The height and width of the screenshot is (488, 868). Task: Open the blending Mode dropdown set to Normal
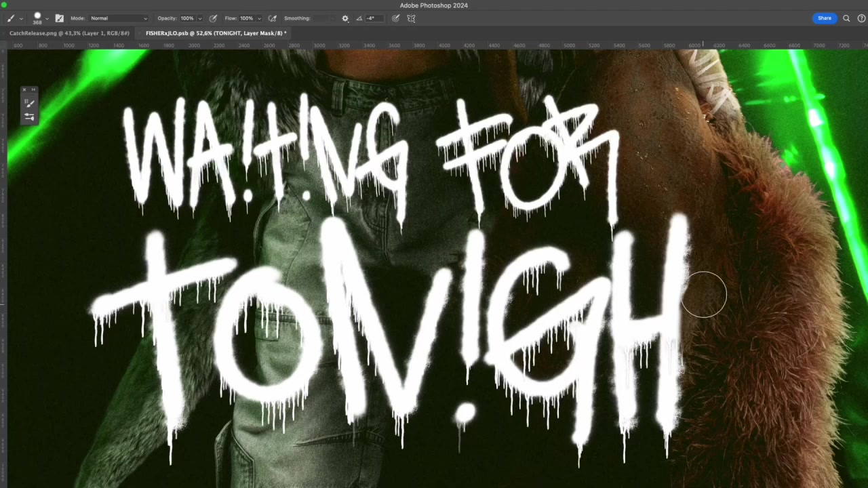pyautogui.click(x=119, y=18)
